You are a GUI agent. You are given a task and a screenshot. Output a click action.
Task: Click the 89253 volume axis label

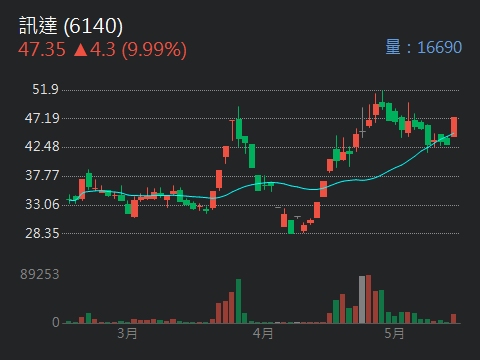40,274
